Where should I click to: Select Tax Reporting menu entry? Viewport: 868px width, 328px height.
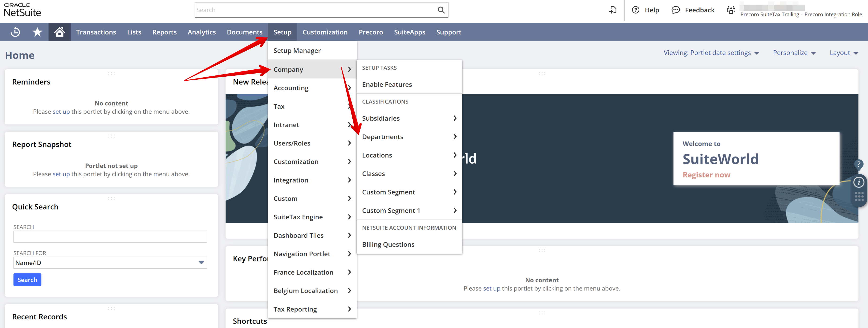point(312,309)
